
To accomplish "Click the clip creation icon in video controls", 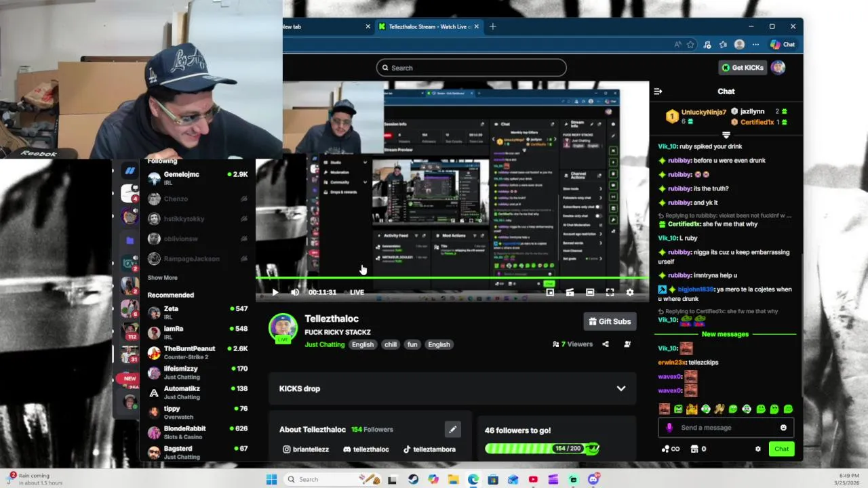I will [570, 292].
